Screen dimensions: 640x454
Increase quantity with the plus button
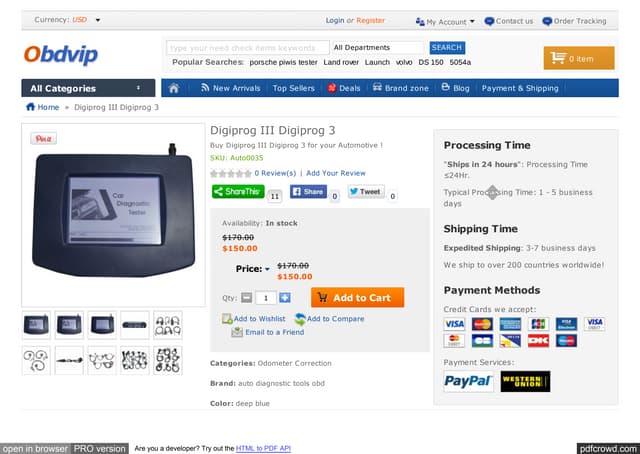[285, 298]
